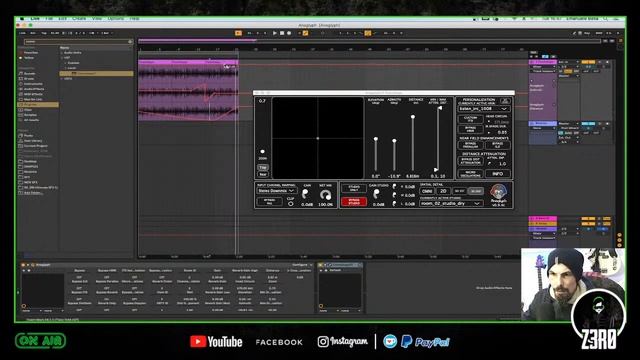Screen dimensions: 640x360
Task: Turn the Wet Mix knob
Action: 325,195
